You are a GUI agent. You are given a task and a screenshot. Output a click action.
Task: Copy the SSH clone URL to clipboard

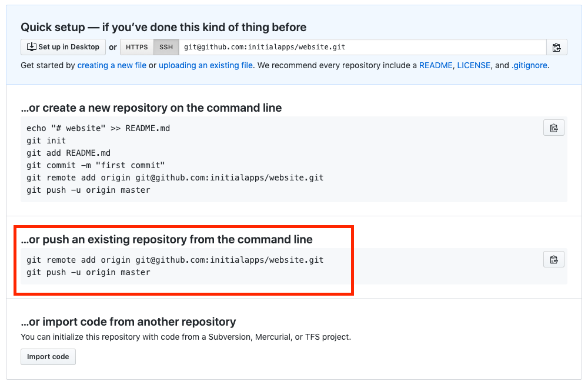556,47
